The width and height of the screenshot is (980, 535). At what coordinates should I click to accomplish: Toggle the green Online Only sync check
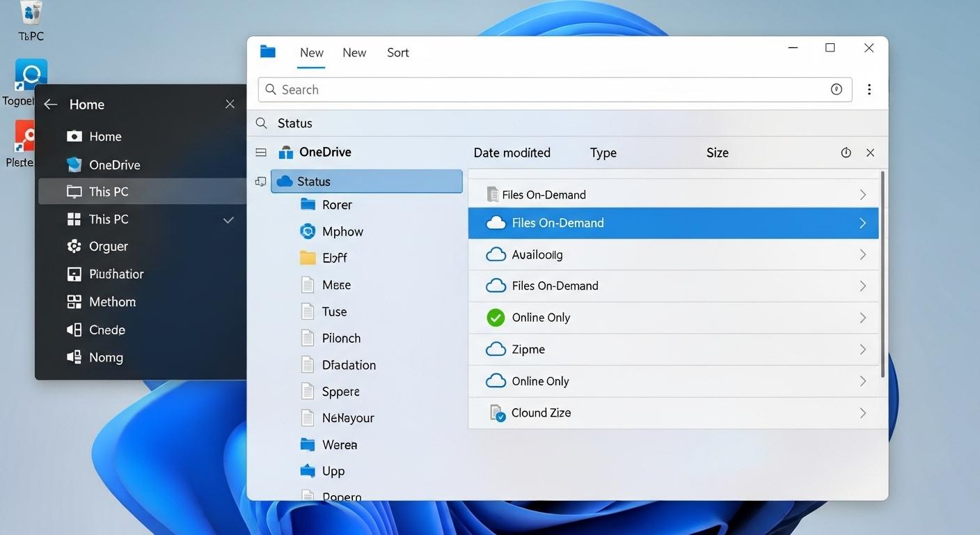[495, 317]
